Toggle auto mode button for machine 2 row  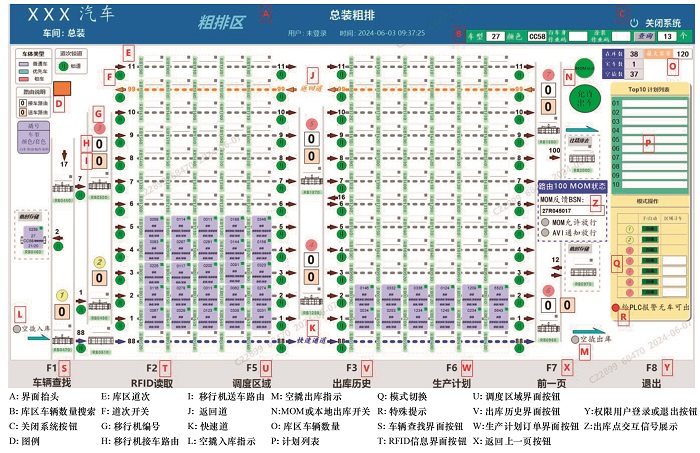click(650, 240)
